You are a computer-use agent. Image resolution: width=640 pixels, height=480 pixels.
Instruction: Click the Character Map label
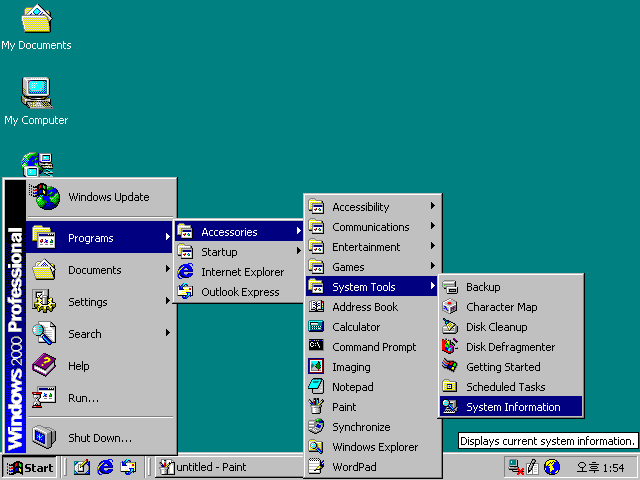[502, 307]
